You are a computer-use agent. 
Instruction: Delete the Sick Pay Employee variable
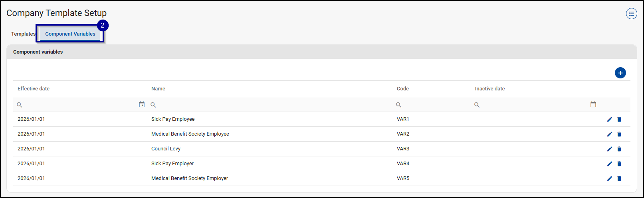pos(619,119)
